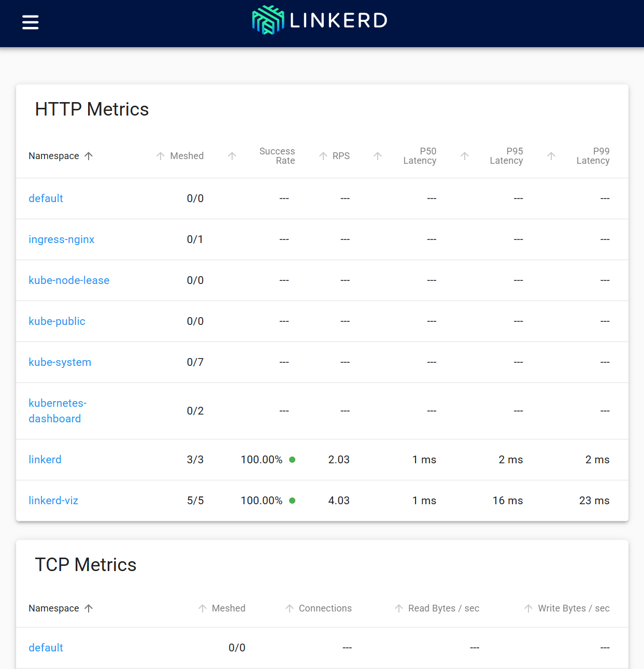Open the kube-system namespace

pos(60,362)
